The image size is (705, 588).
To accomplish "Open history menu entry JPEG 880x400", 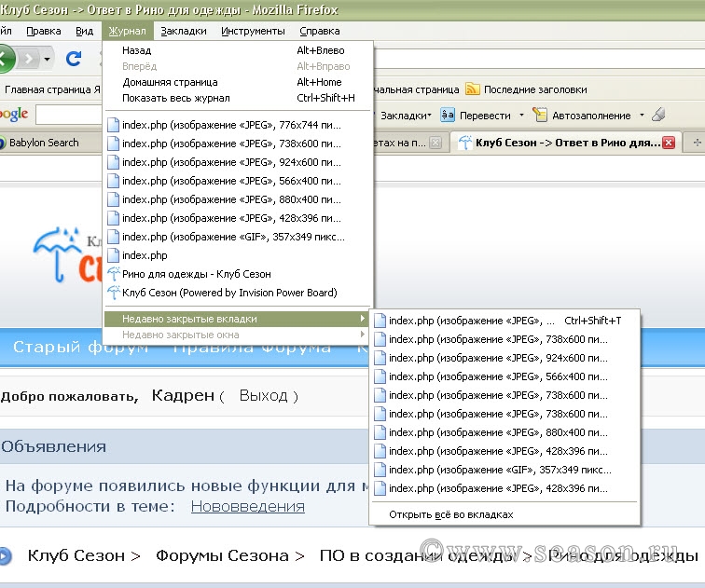I will [x=239, y=199].
